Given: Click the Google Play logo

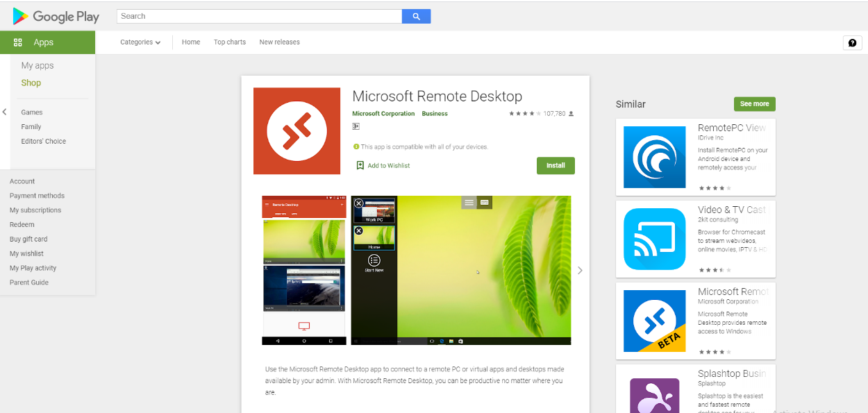Looking at the screenshot, I should pyautogui.click(x=56, y=16).
